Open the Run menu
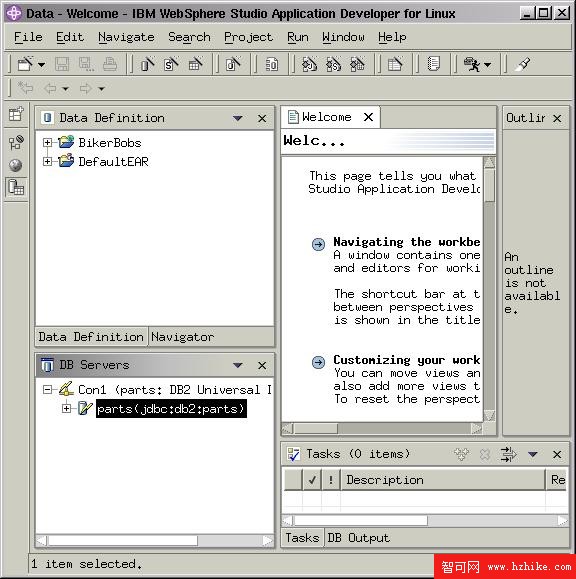This screenshot has width=576, height=579. pyautogui.click(x=298, y=37)
